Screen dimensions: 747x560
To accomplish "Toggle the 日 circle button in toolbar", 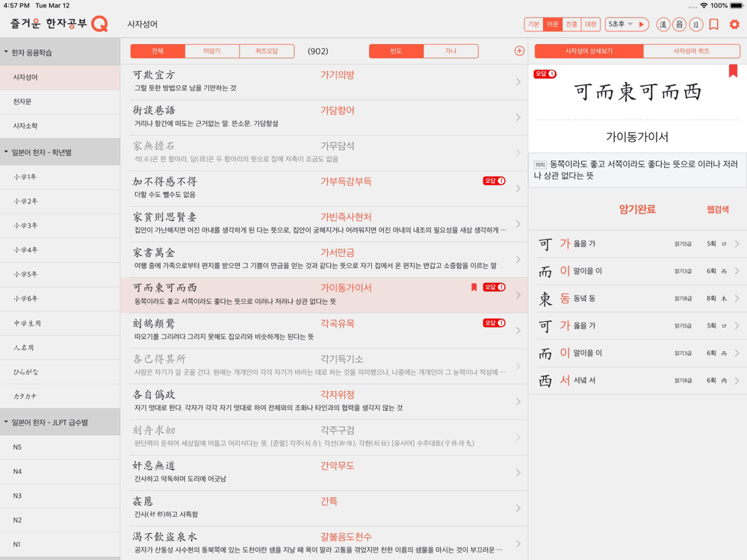I will coord(696,25).
